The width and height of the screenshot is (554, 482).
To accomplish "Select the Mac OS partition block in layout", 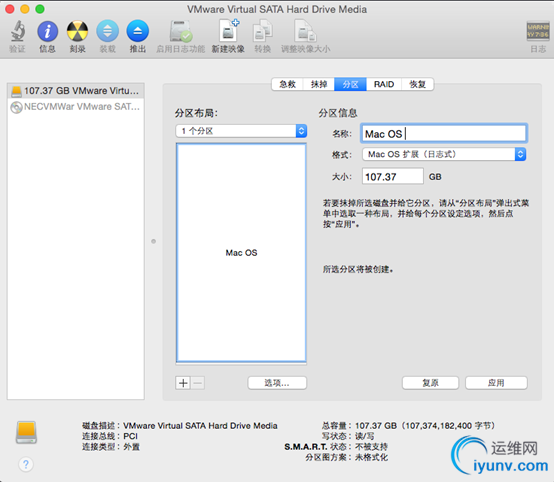I will pos(241,253).
